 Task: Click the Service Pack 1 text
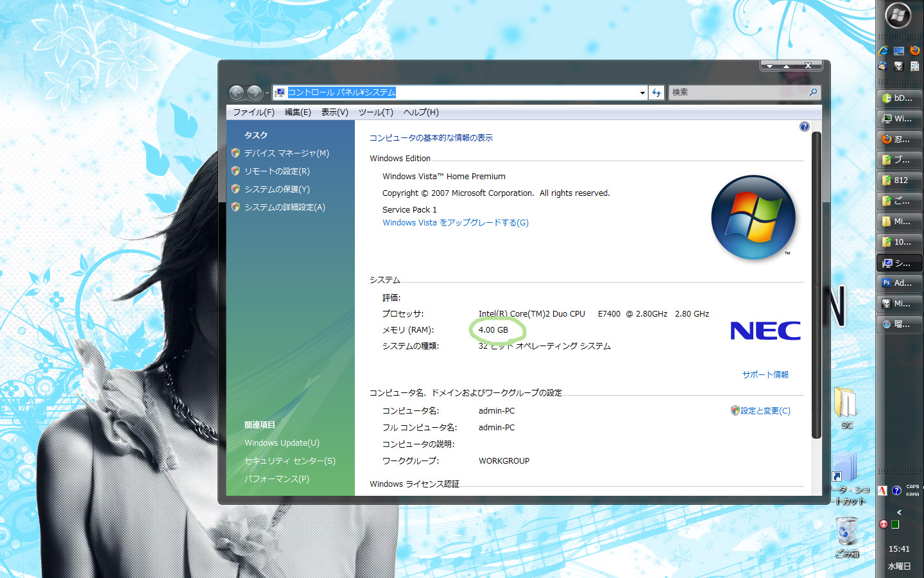click(409, 210)
